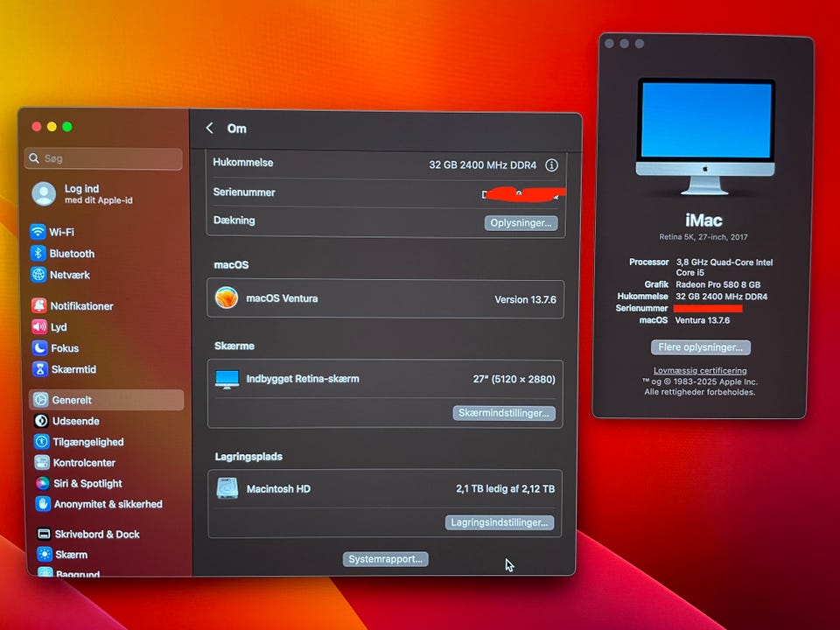Click the Macintosh HD drive icon
Screen dimensions: 840x630
pos(227,488)
